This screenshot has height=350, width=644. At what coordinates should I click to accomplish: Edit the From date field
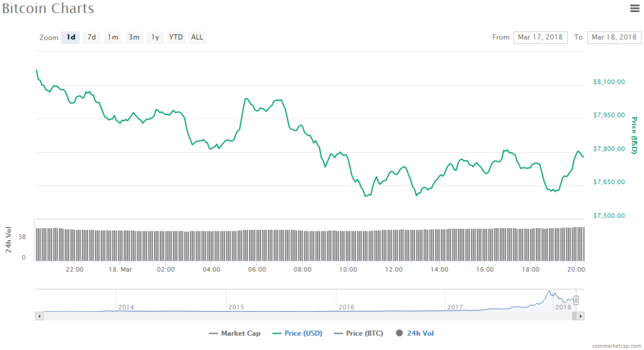pos(540,37)
